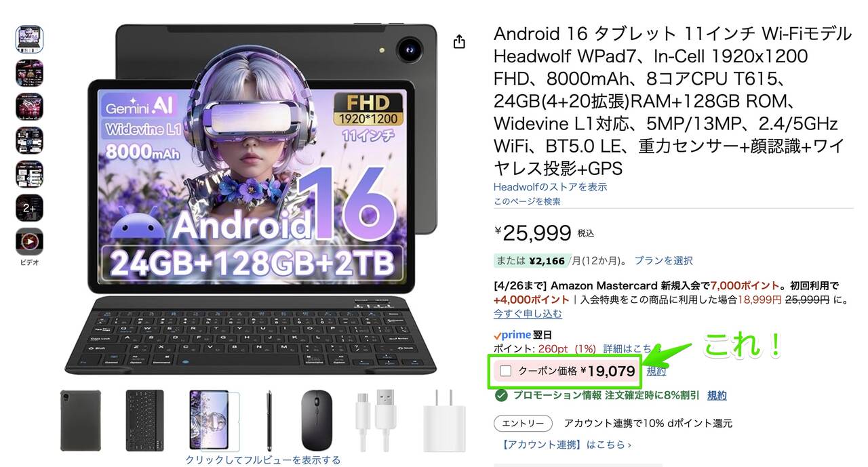868x467 pixels.
Task: Click main tablet product image for full view
Action: pos(263,198)
